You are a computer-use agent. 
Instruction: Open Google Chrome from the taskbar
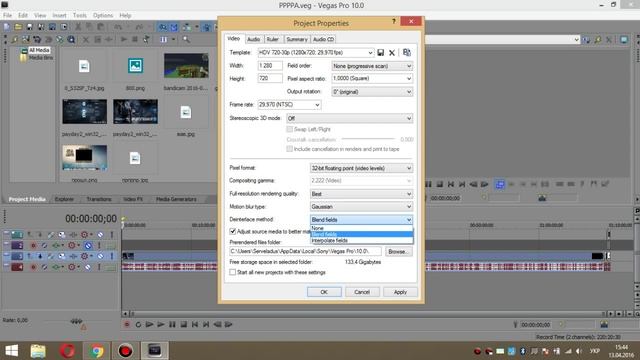coord(97,351)
